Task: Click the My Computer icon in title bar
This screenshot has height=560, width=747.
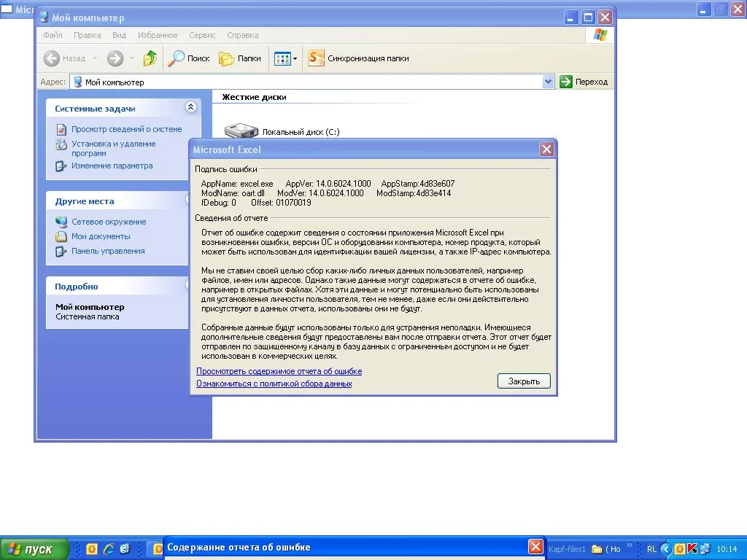Action: (44, 17)
